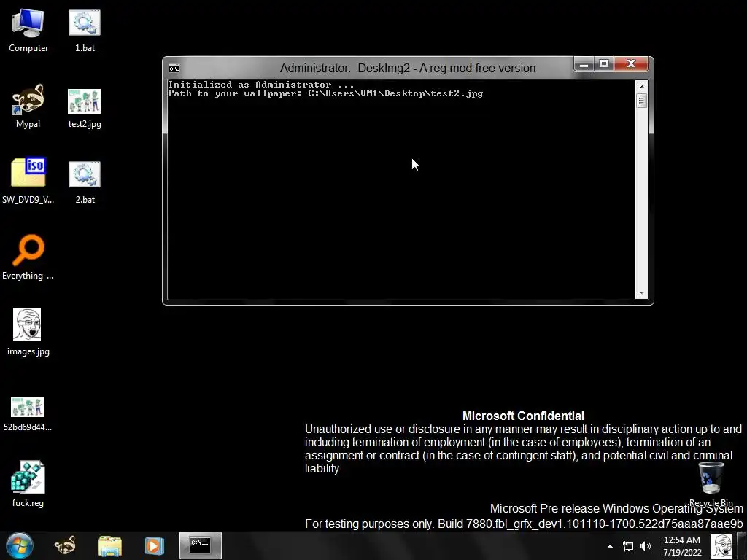Click the DeskImg2 window title bar text
The image size is (747, 560).
click(408, 68)
